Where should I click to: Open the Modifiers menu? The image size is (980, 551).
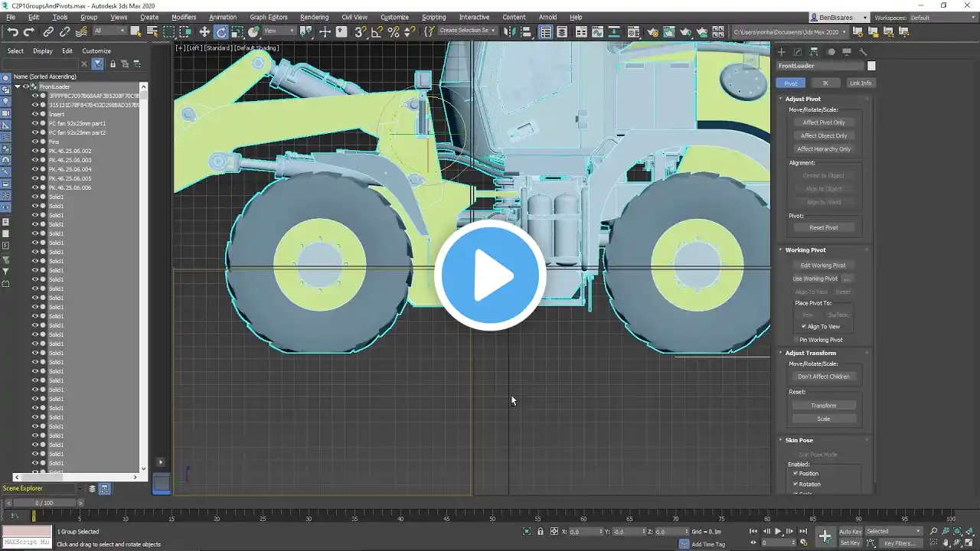click(184, 17)
